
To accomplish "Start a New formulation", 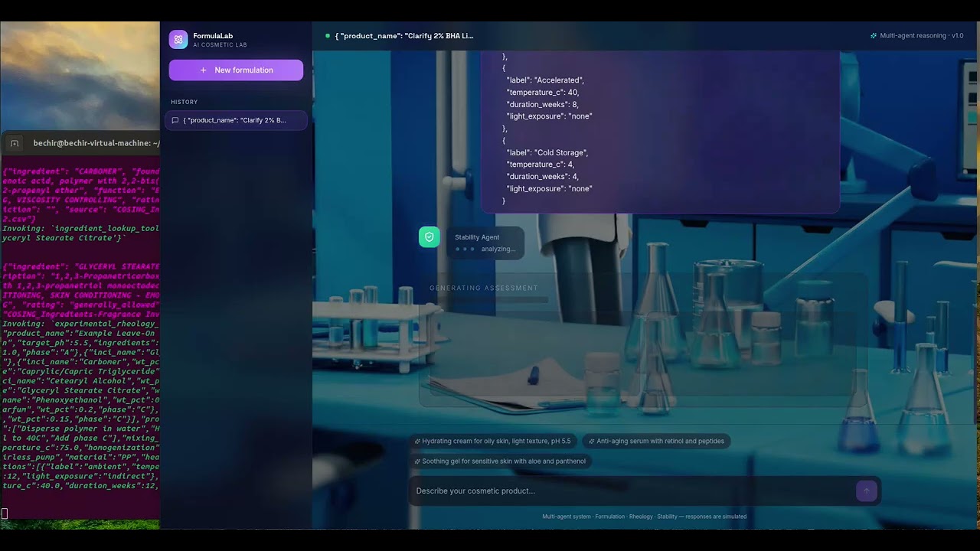I will (236, 70).
